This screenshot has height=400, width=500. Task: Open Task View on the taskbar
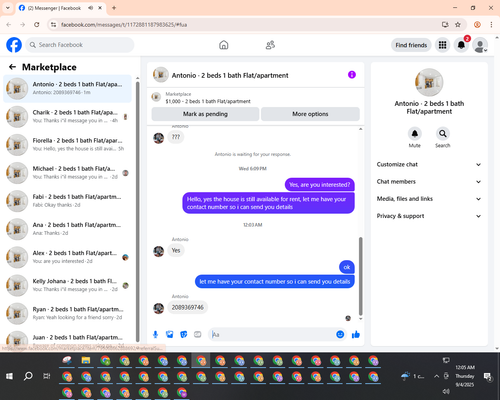click(47, 376)
